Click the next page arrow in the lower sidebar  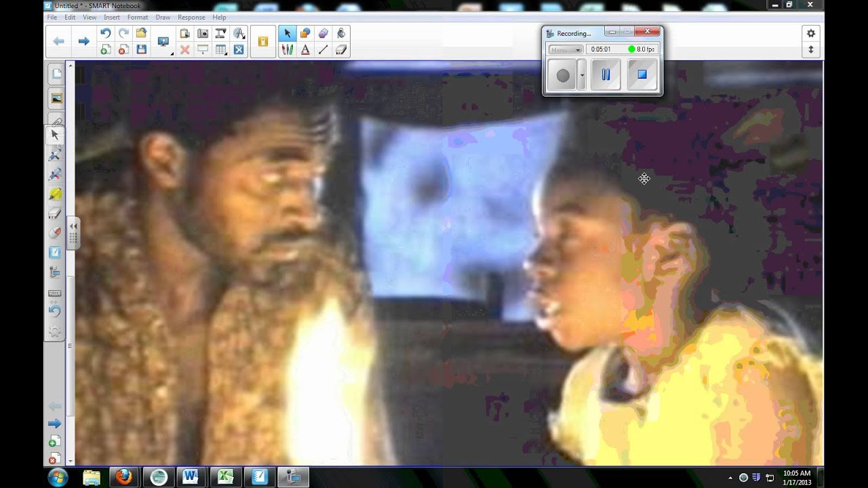click(55, 424)
